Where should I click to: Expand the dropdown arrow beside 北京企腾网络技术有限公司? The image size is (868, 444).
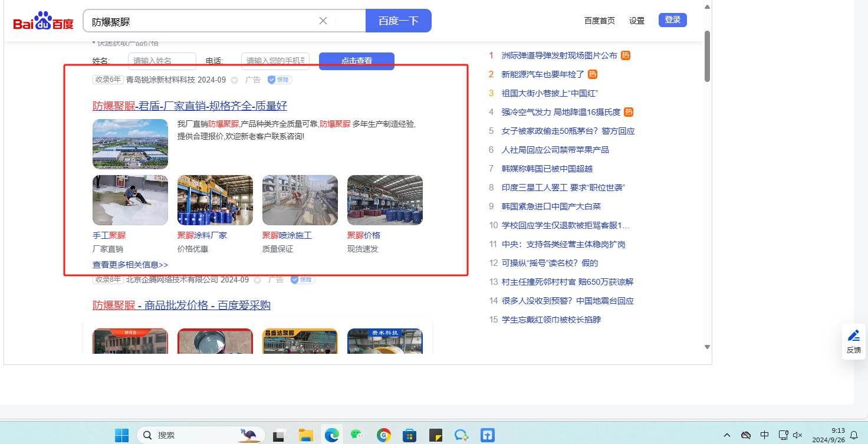(257, 280)
